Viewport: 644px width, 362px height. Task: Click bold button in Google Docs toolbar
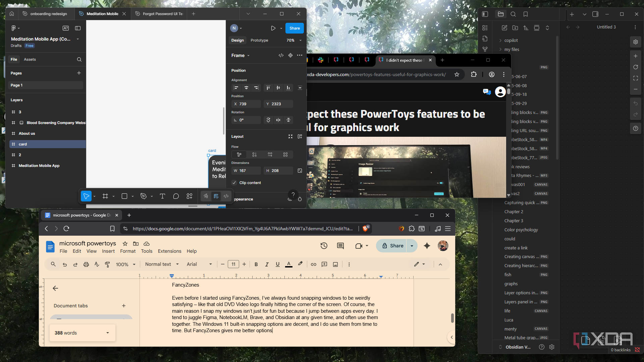click(256, 264)
